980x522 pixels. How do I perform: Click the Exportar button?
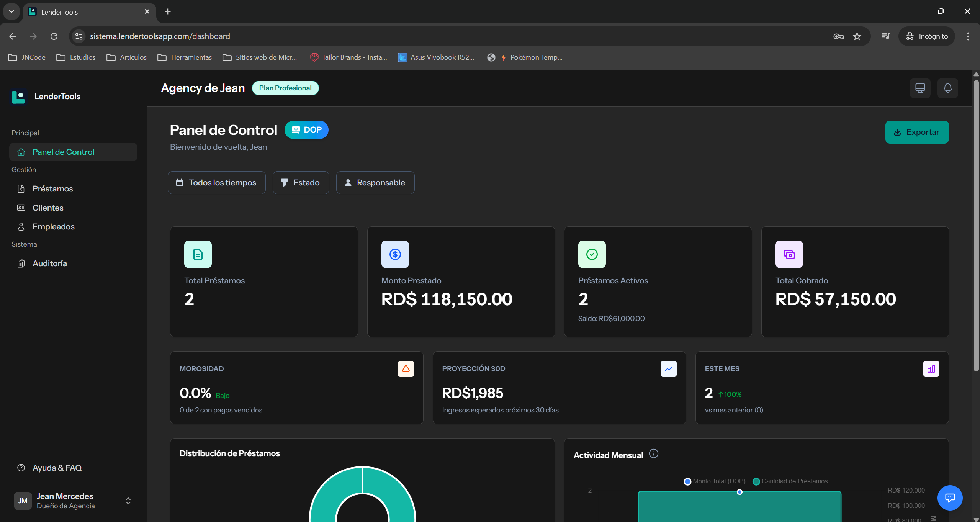[x=917, y=132]
